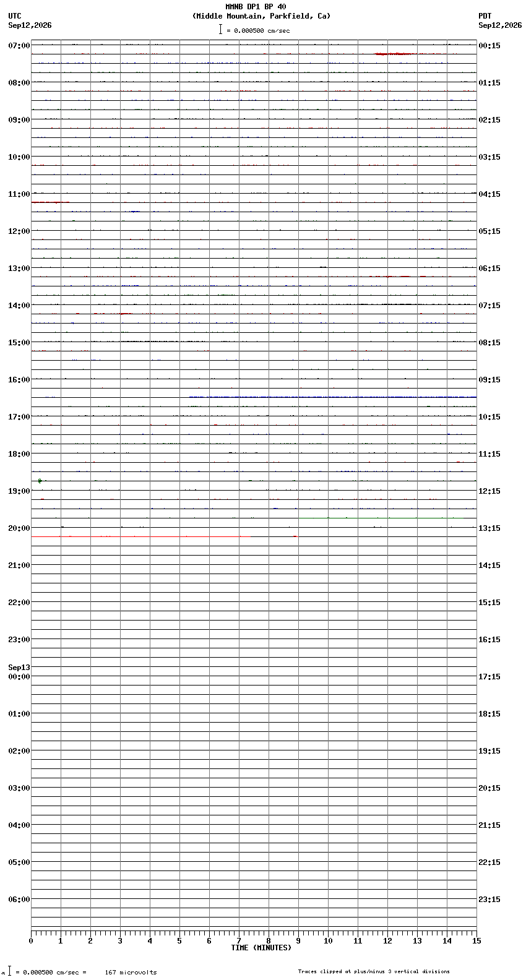526x980 pixels.
Task: Click the 5 minute tick label
Action: click(179, 941)
